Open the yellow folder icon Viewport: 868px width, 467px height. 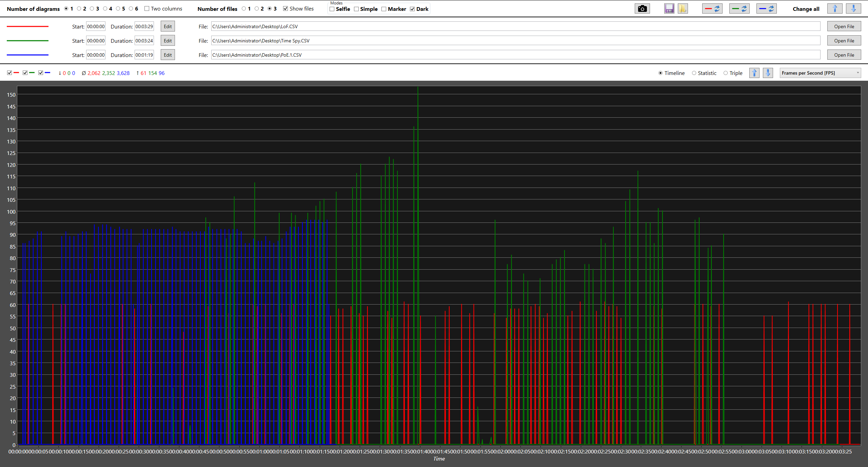(683, 9)
